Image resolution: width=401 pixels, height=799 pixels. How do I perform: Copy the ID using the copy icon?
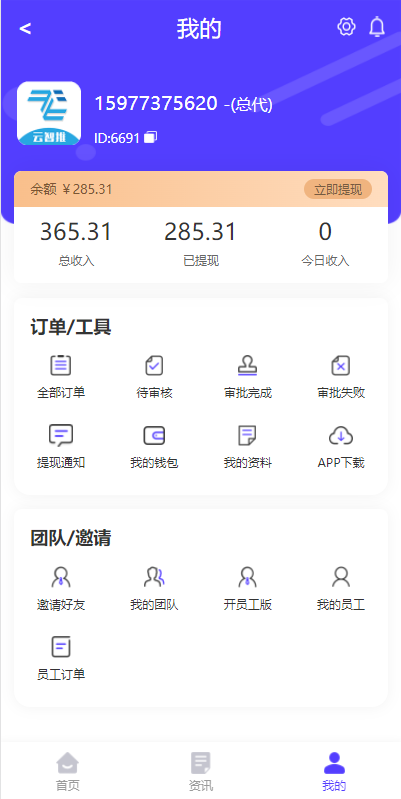pyautogui.click(x=150, y=137)
